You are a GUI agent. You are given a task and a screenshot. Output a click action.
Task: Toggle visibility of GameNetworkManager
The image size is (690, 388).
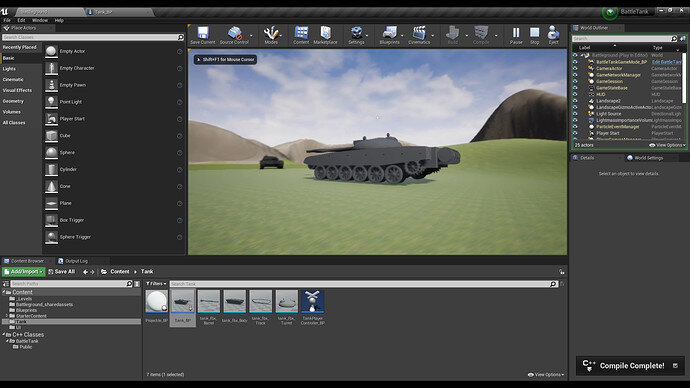pyautogui.click(x=575, y=75)
